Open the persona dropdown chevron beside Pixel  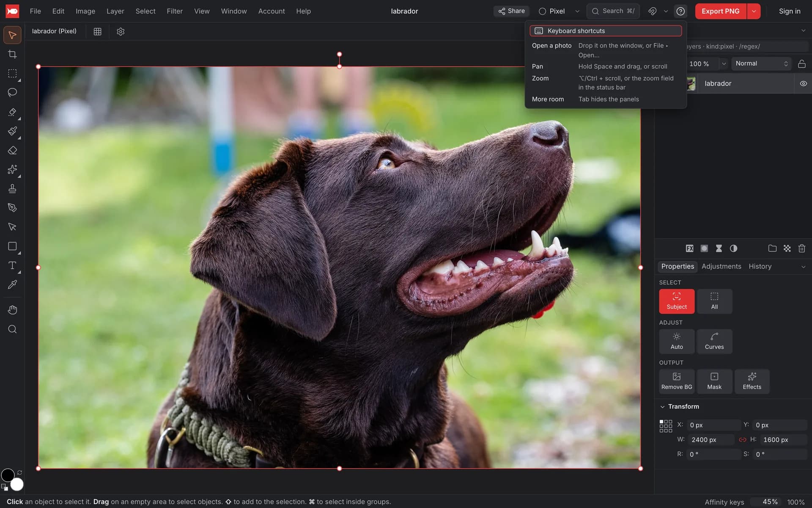click(x=577, y=11)
